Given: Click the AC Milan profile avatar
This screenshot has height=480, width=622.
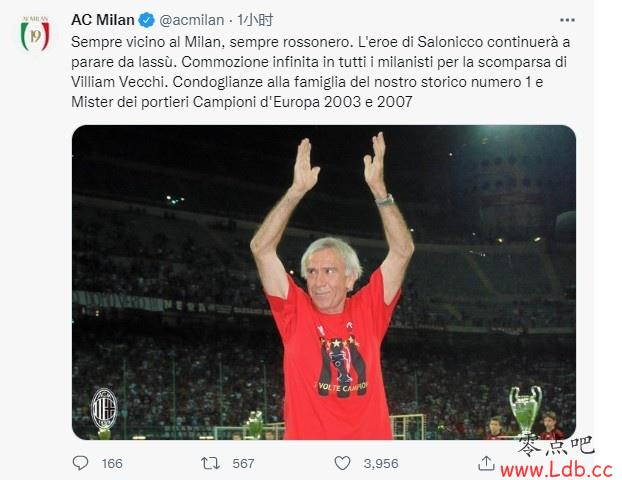Looking at the screenshot, I should tap(35, 34).
